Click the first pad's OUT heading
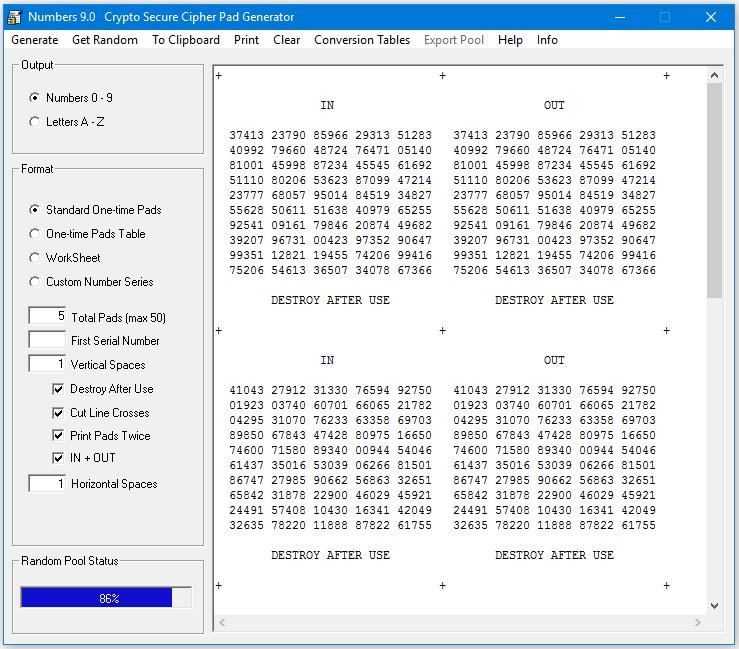The width and height of the screenshot is (739, 649). click(x=554, y=105)
